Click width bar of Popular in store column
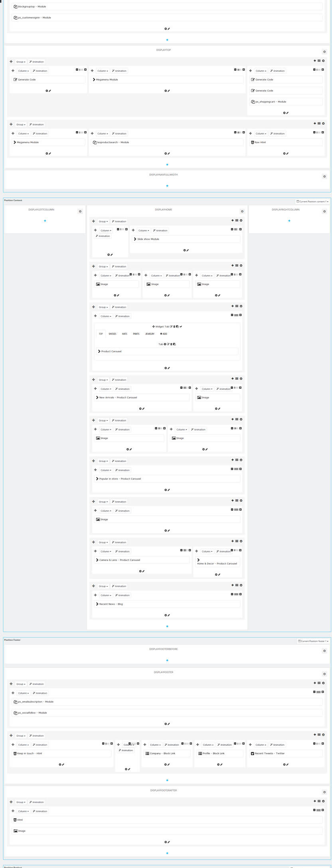 (236, 469)
